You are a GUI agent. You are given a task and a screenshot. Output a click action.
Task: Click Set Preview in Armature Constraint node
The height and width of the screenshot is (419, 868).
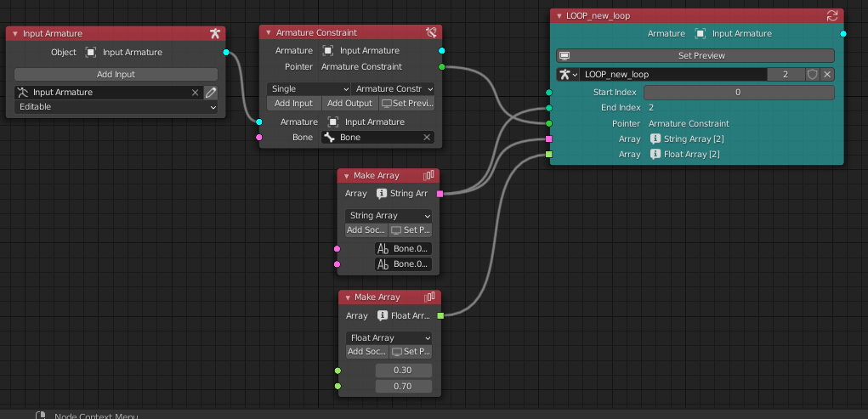click(x=407, y=103)
